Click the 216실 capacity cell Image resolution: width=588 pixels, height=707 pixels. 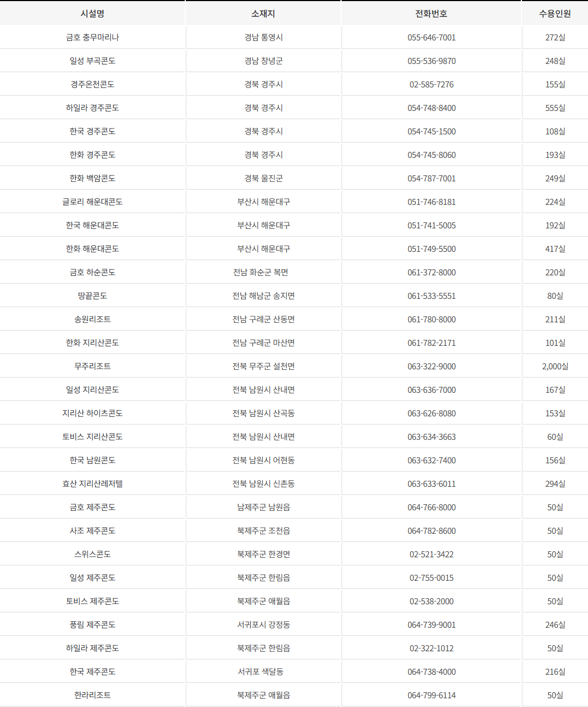pyautogui.click(x=555, y=671)
